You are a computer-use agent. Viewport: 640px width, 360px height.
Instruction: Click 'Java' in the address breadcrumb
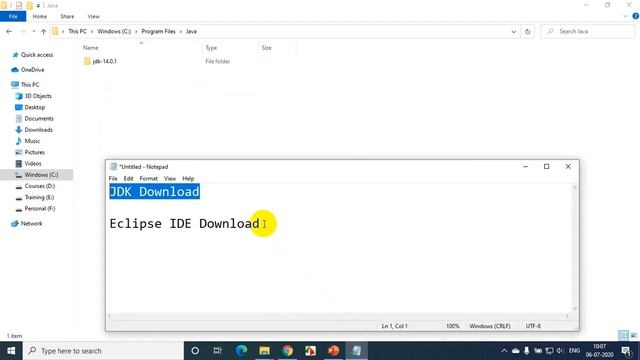click(x=191, y=31)
